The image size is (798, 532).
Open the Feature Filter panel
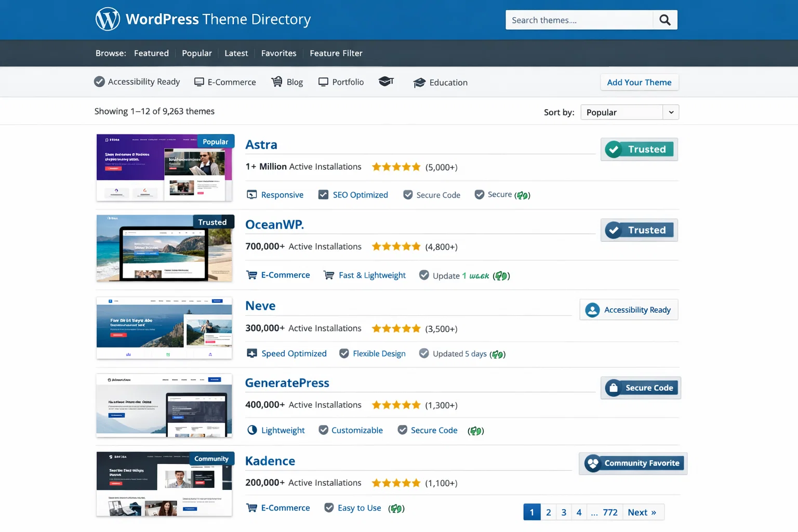(336, 53)
